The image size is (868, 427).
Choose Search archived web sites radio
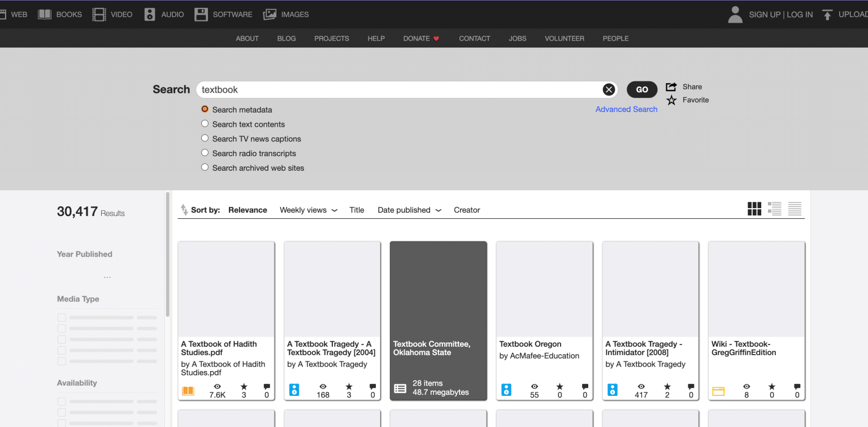(205, 167)
